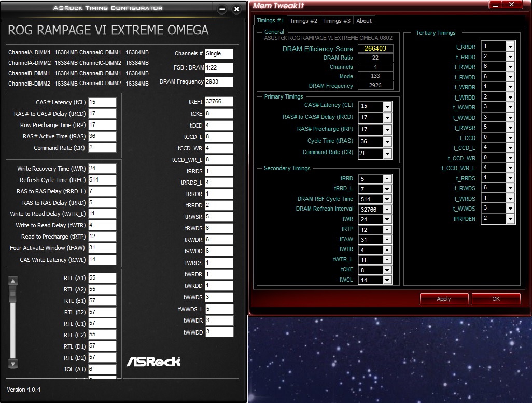Screen dimensions: 532x403
Task: Open the DRAM REF Cycle Time dropdown
Action: pyautogui.click(x=387, y=199)
